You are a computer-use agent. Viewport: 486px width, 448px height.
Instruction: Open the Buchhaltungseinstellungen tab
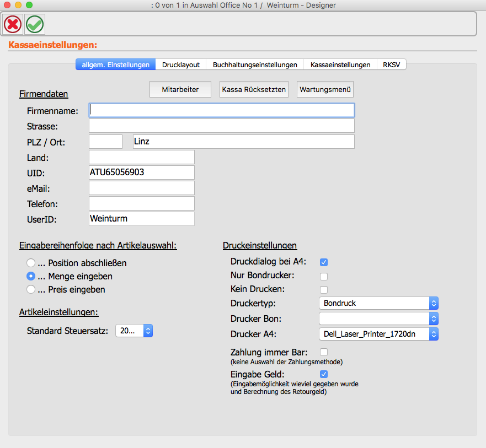(x=254, y=64)
